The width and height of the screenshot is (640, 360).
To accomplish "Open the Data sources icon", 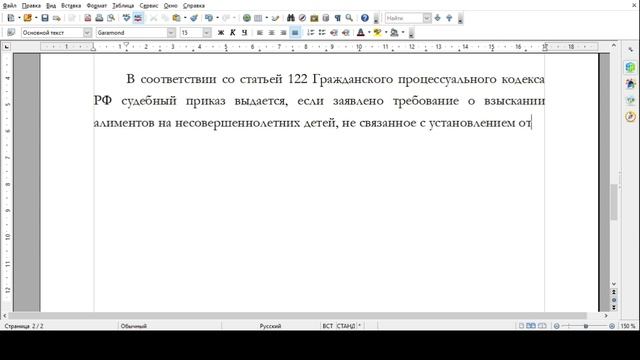I will coord(326,18).
